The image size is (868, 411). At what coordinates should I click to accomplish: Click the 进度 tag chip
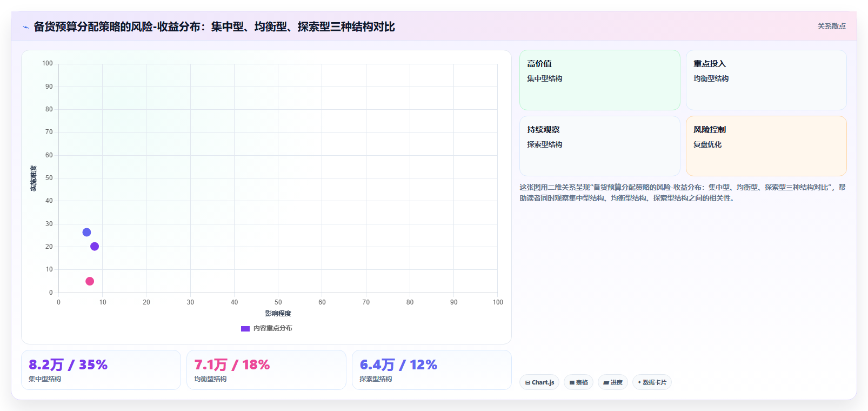613,382
